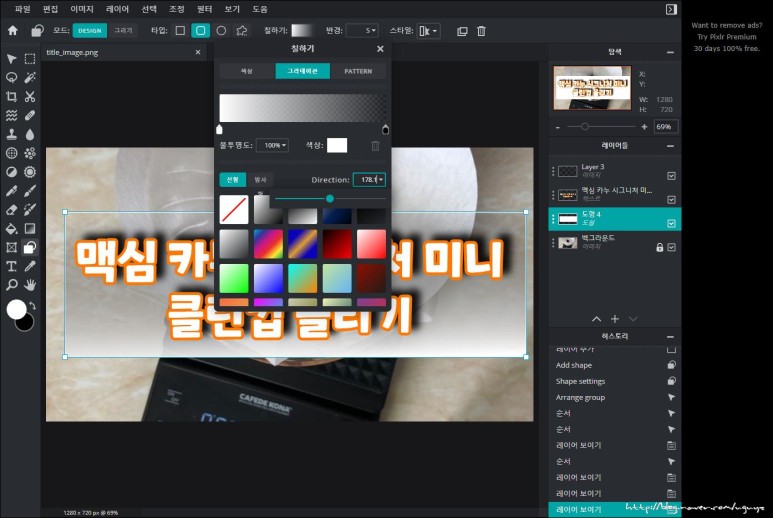Open the 불투명도 100% dropdown
This screenshot has height=518, width=773.
pyautogui.click(x=273, y=145)
